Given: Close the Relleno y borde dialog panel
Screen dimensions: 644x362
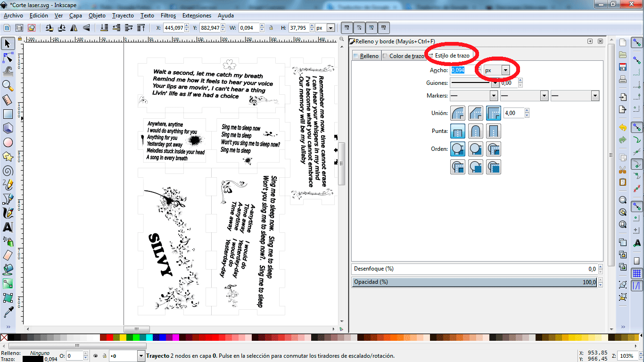Looking at the screenshot, I should (x=600, y=41).
